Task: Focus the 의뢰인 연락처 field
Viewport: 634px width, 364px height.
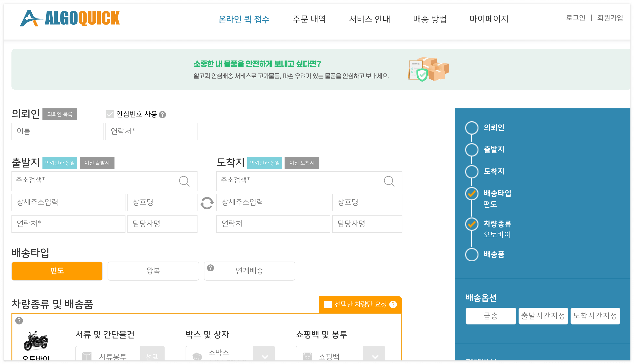Action: coord(151,131)
